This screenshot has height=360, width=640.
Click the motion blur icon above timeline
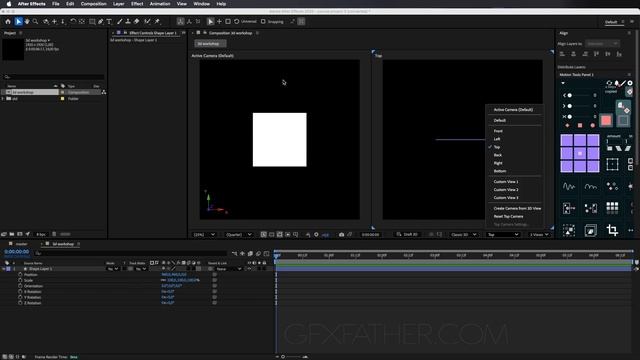tap(258, 253)
